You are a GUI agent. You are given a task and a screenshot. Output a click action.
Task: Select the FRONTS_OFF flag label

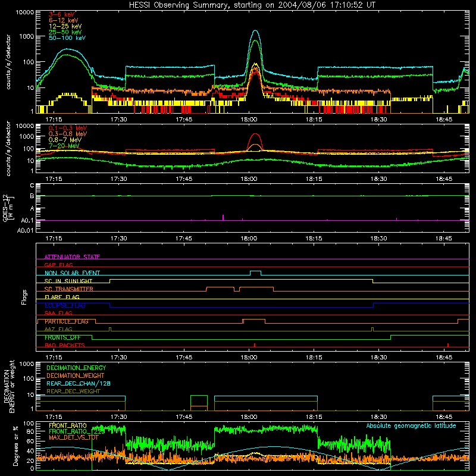click(x=62, y=337)
